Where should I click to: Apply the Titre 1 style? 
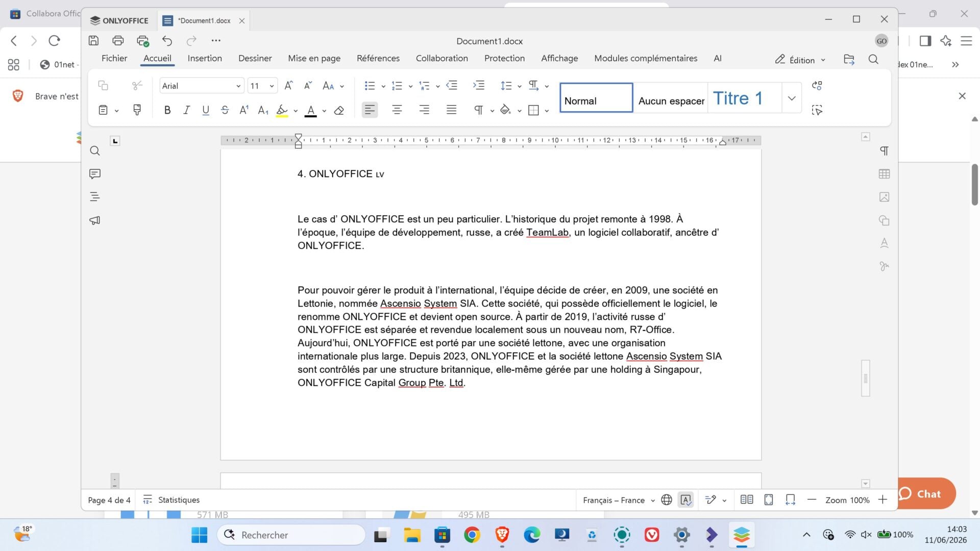[x=744, y=98]
